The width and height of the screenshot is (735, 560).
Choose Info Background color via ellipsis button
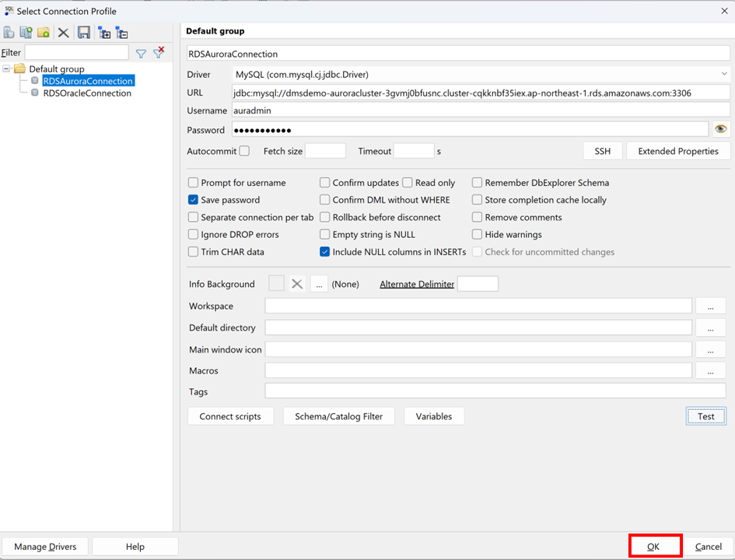(x=319, y=284)
